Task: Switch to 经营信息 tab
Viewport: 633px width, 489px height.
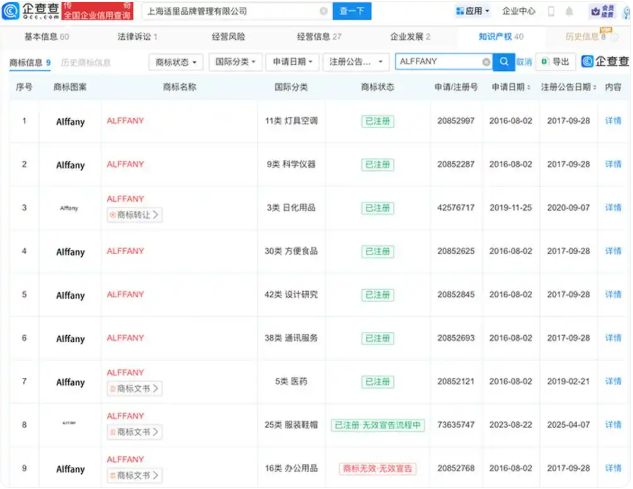Action: 319,37
